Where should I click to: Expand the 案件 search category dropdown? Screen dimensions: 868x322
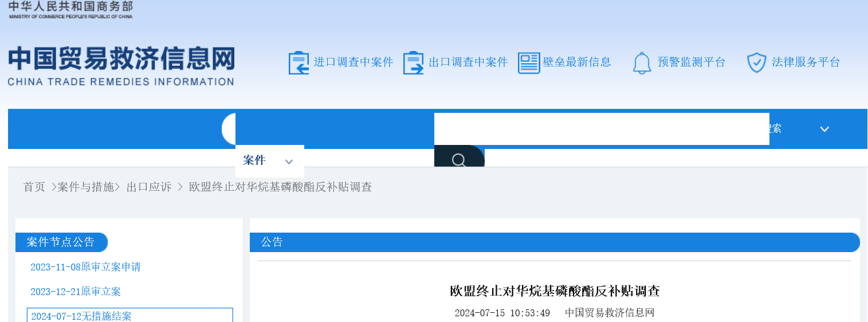269,160
